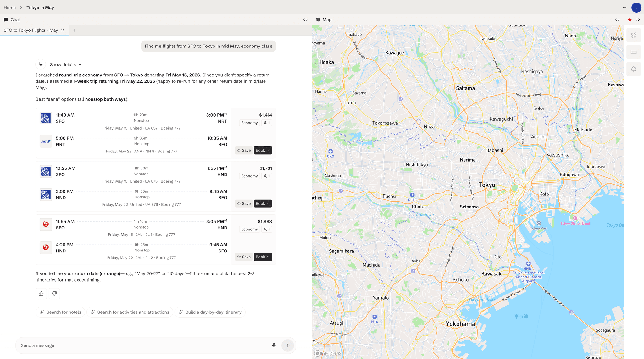
Task: Open the ellipsis menu in the top bar
Action: [624, 7]
